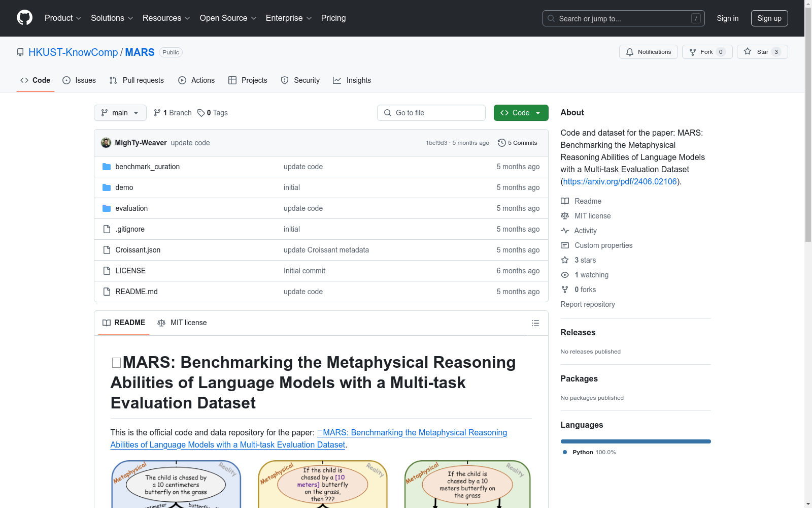Click the Activity pulse icon
812x508 pixels.
565,231
